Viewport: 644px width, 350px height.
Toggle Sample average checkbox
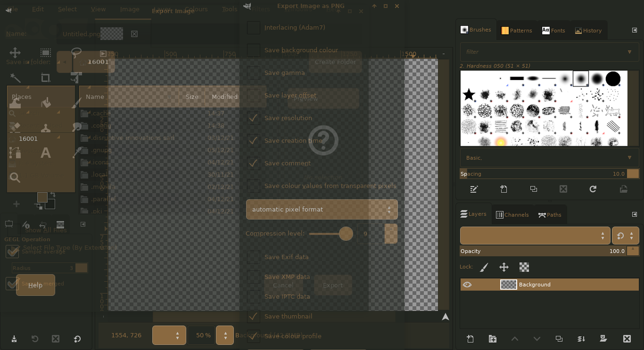coord(12,251)
